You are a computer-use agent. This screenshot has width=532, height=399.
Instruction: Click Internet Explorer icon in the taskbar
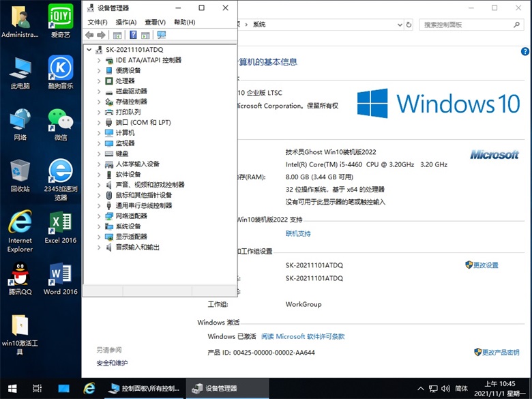coord(89,388)
